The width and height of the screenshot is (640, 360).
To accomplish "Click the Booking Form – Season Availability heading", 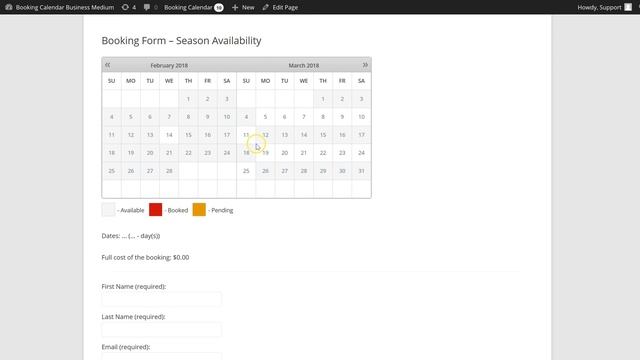I will click(181, 40).
